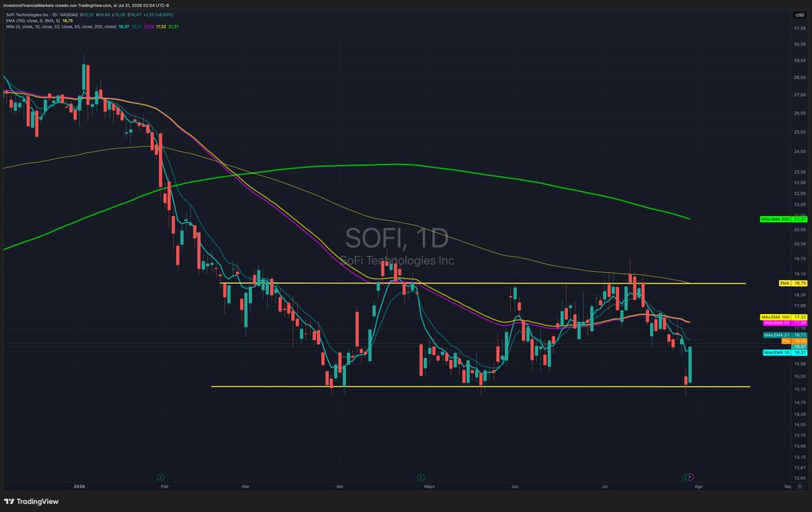
Task: Click the 31,50 price scale value
Action: 798,29
